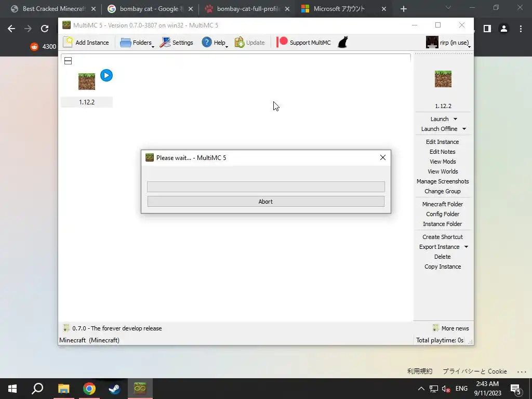Click the blue play badge on instance

pos(107,75)
